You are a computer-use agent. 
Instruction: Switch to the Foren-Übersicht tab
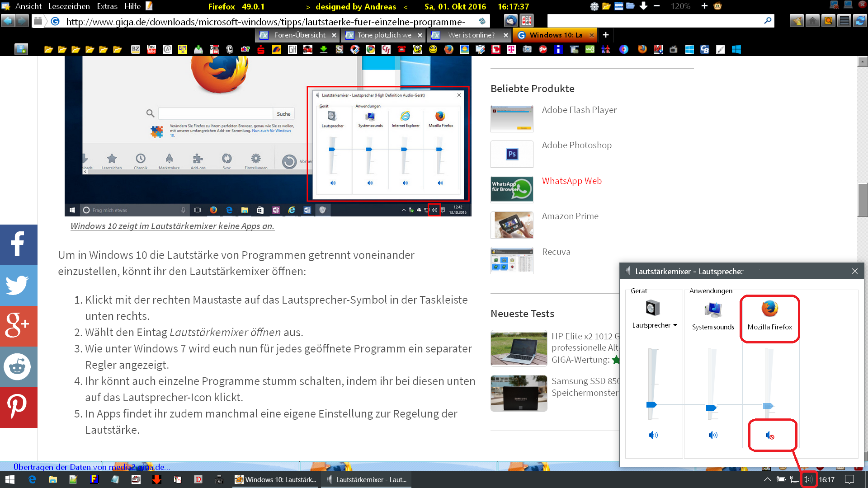pos(299,35)
